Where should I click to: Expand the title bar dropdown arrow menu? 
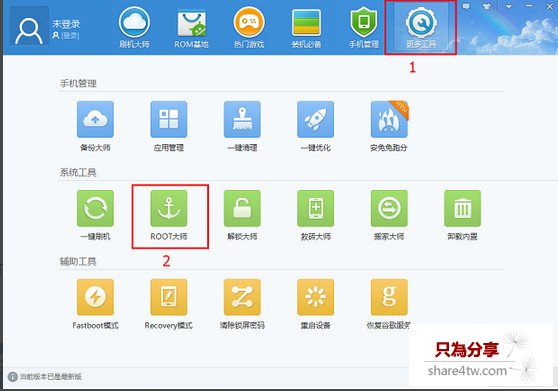coord(509,6)
